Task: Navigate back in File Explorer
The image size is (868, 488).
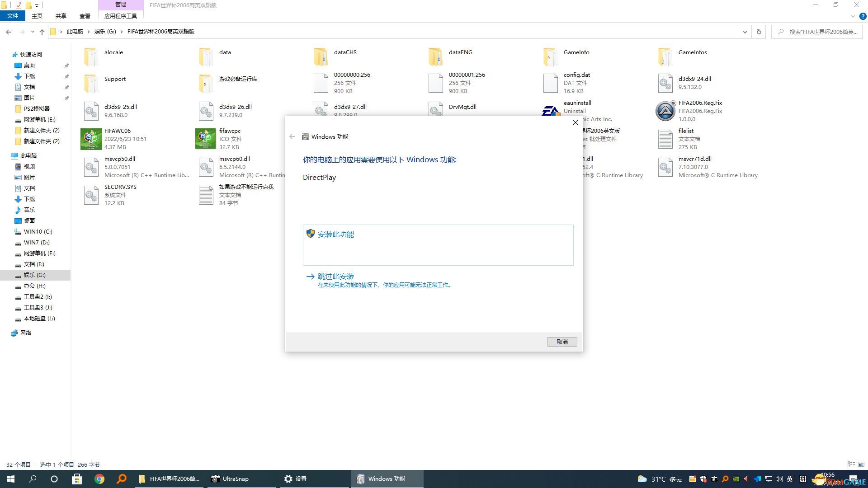Action: [x=9, y=32]
